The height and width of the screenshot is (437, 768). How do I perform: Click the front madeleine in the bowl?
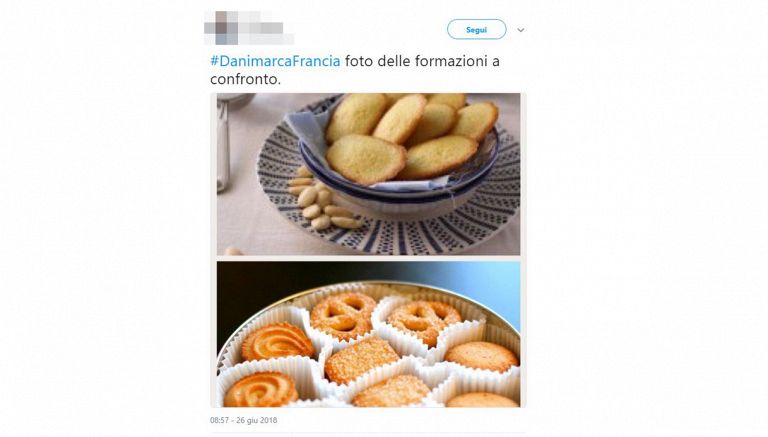pos(366,160)
